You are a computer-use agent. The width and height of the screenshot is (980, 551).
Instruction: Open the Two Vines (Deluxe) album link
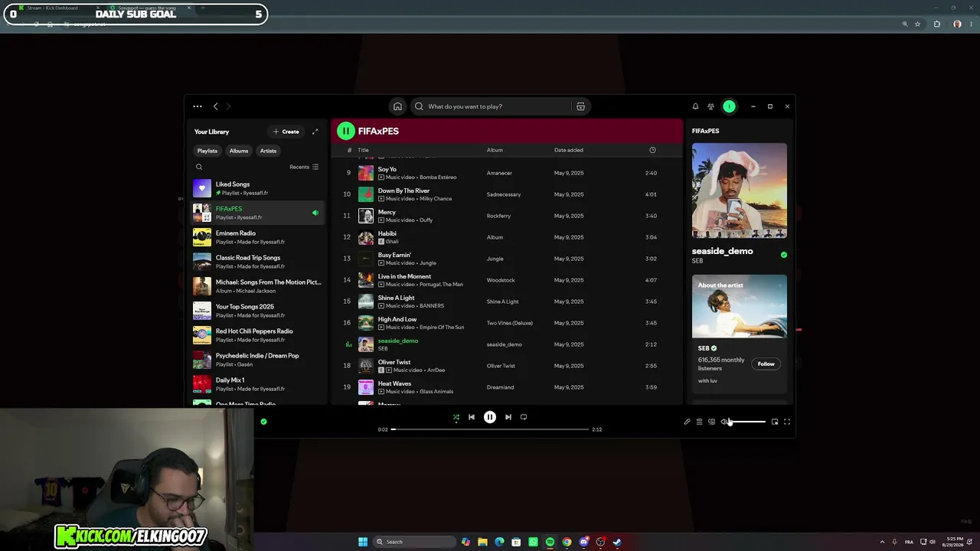[x=510, y=323]
